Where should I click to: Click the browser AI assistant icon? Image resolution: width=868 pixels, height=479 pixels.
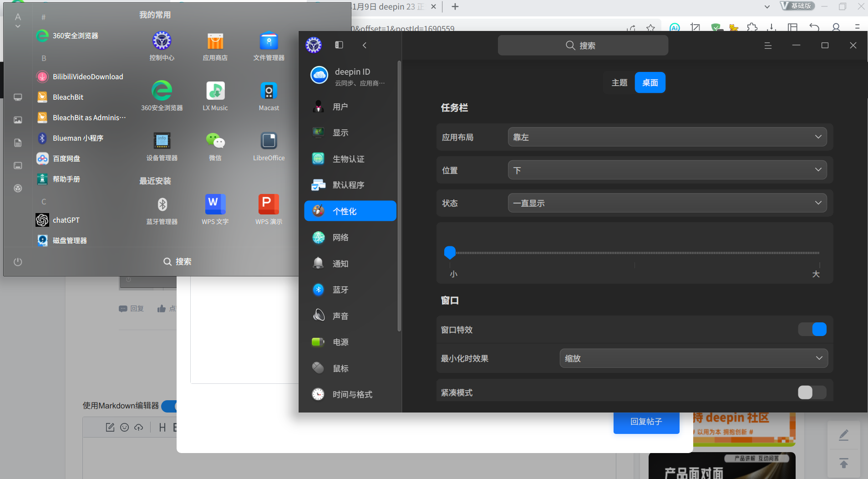675,27
